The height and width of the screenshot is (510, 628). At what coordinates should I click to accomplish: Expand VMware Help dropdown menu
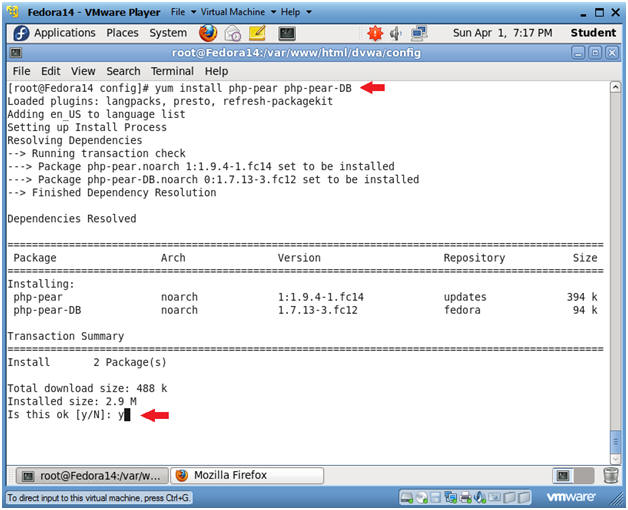tap(296, 12)
